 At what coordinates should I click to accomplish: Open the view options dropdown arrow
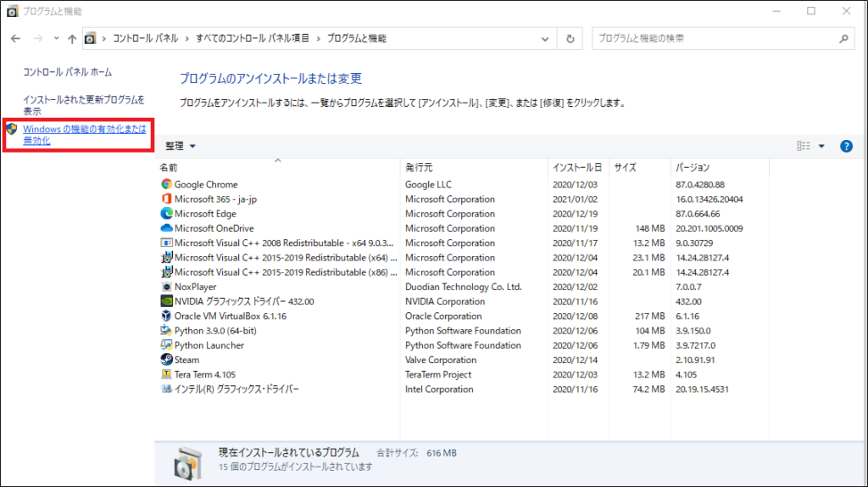coord(821,146)
